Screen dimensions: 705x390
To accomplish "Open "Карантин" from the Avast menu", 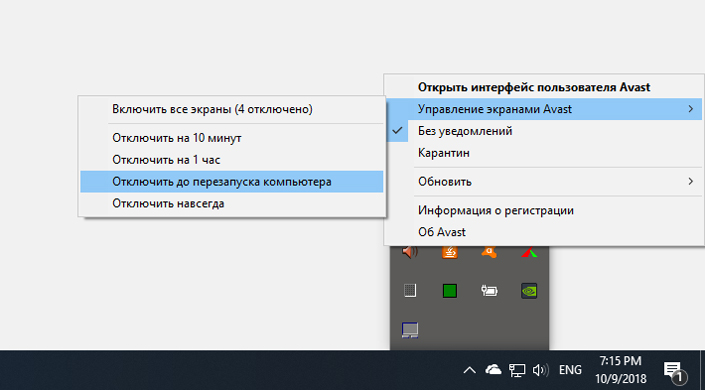I will (x=544, y=153).
